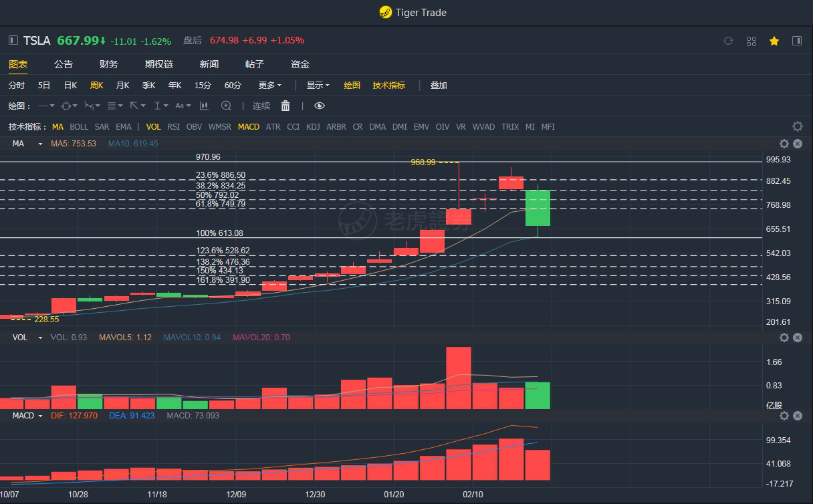813x504 pixels.
Task: Toggle the VOL indicator
Action: (x=154, y=126)
